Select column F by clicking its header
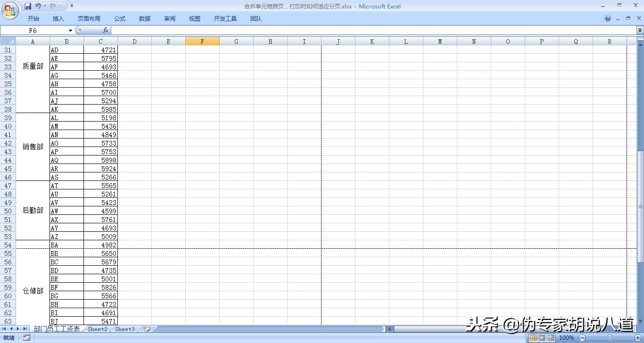Screen dimensions: 644x343 202,41
